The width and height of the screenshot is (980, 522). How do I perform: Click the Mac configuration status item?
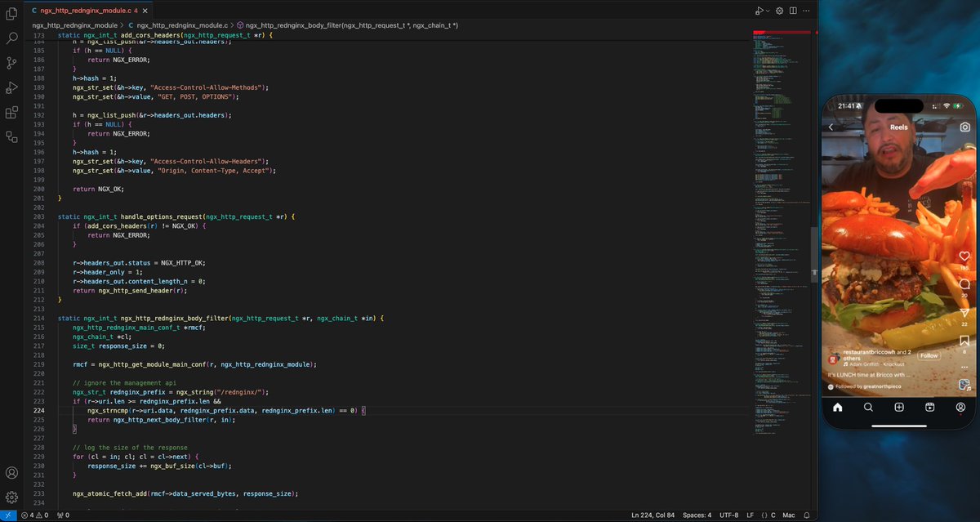[788, 515]
